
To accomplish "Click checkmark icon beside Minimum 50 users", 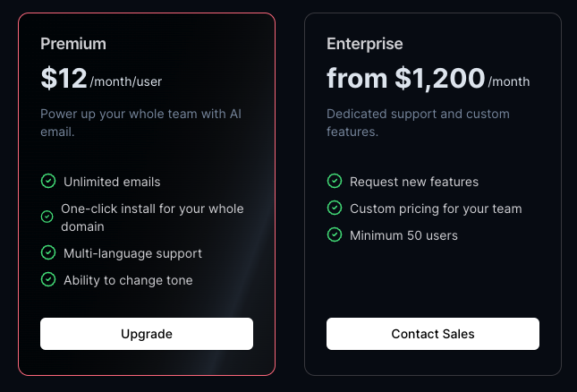I will point(335,234).
